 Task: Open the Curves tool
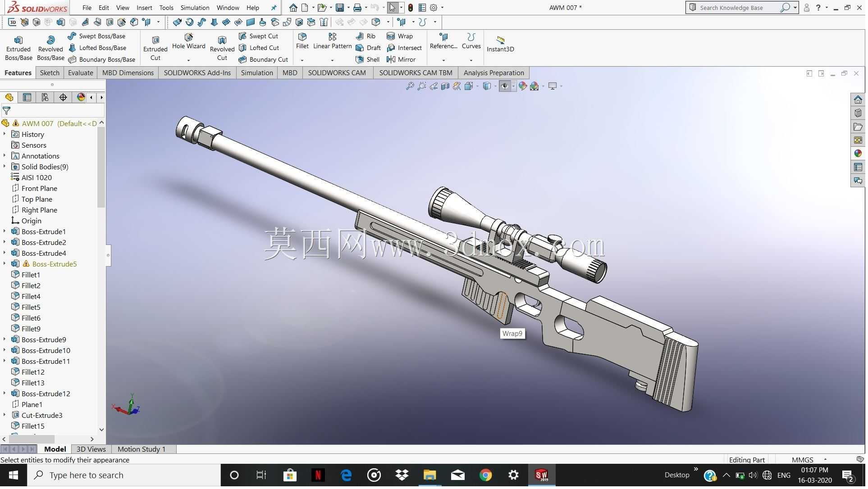[471, 41]
